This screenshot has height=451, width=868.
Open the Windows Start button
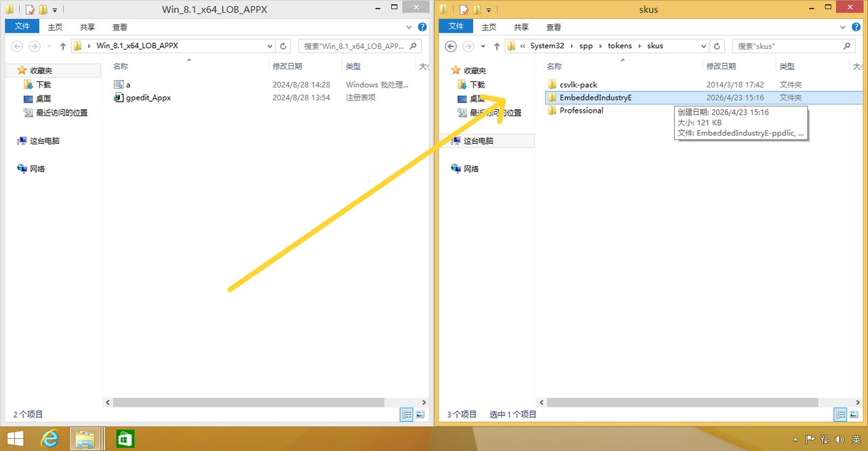15,439
